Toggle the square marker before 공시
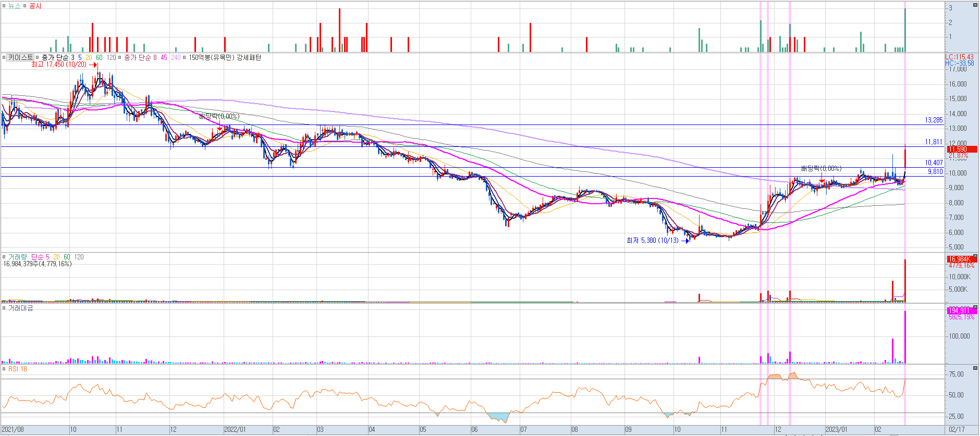The height and width of the screenshot is (436, 980). (24, 6)
